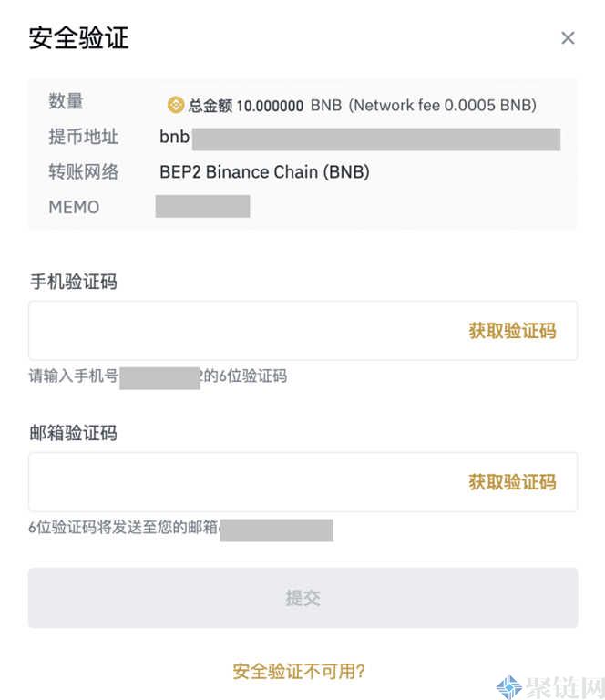Viewport: 605px width, 700px height.
Task: Click the BNB coin icon beside 总金额
Action: tap(176, 105)
